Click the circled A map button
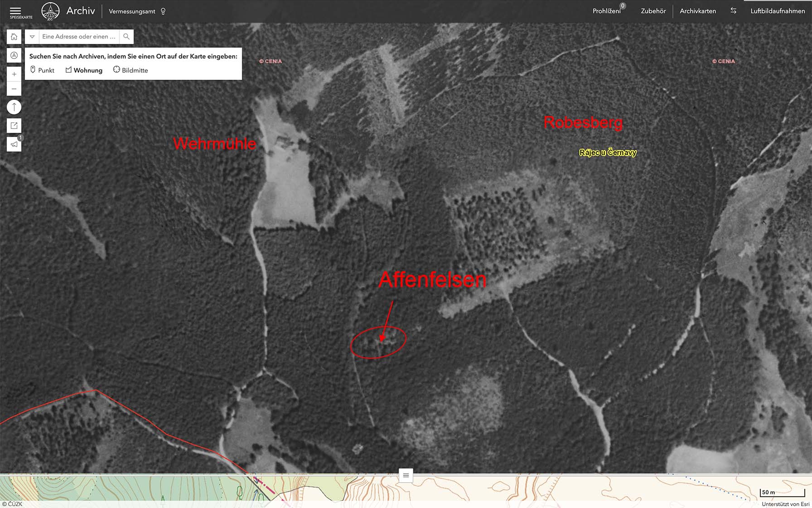 (14, 55)
